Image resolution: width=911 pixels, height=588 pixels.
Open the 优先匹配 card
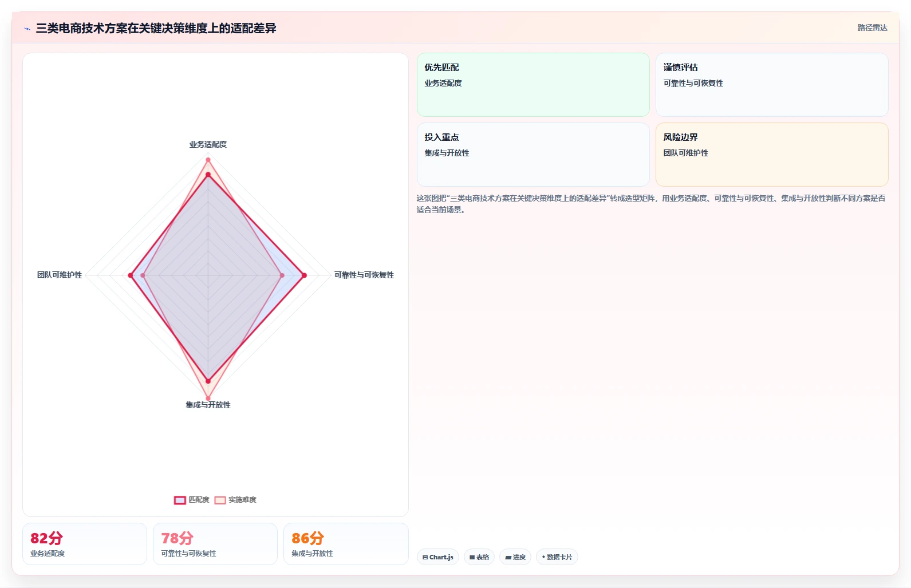533,85
